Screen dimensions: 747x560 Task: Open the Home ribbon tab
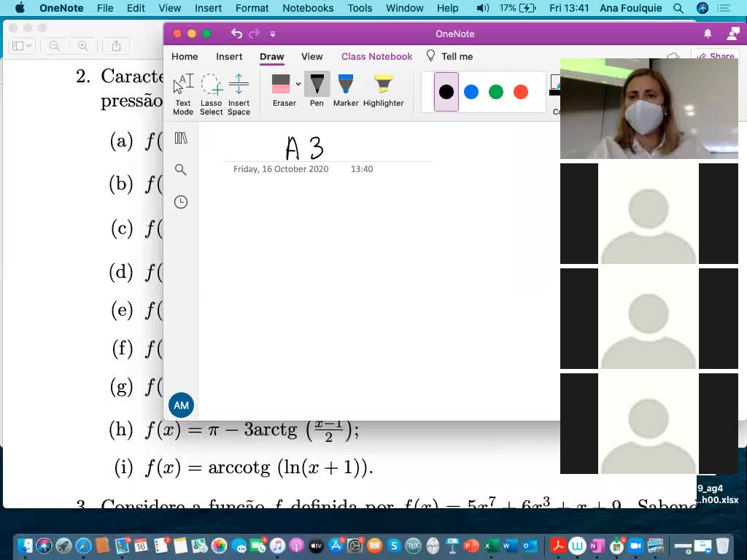pos(185,56)
